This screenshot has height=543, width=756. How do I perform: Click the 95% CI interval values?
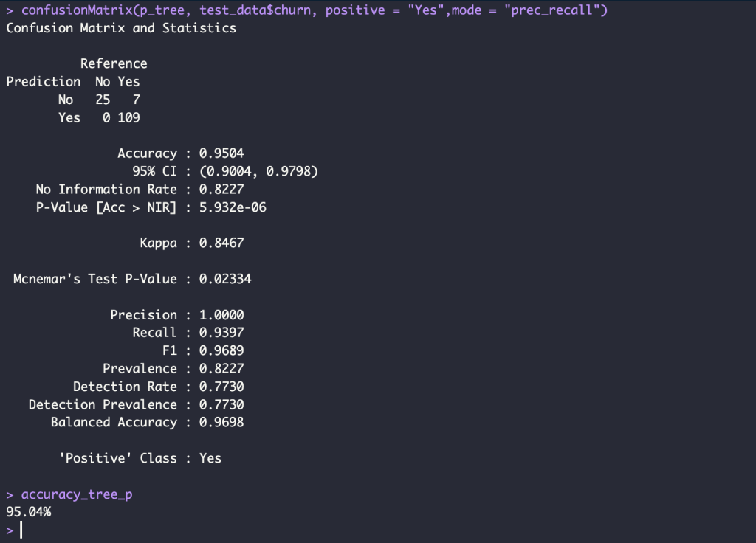pyautogui.click(x=258, y=172)
